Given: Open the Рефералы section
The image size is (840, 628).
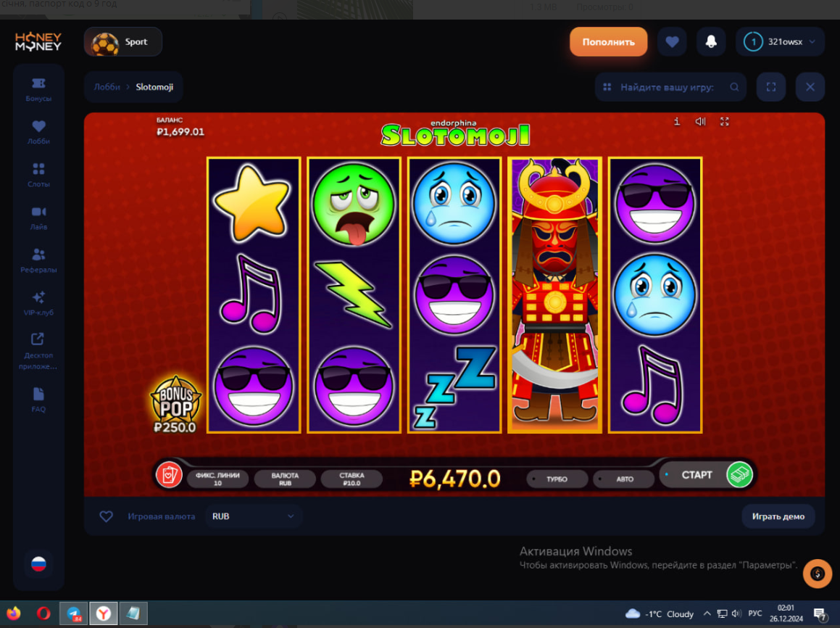Looking at the screenshot, I should pos(38,261).
